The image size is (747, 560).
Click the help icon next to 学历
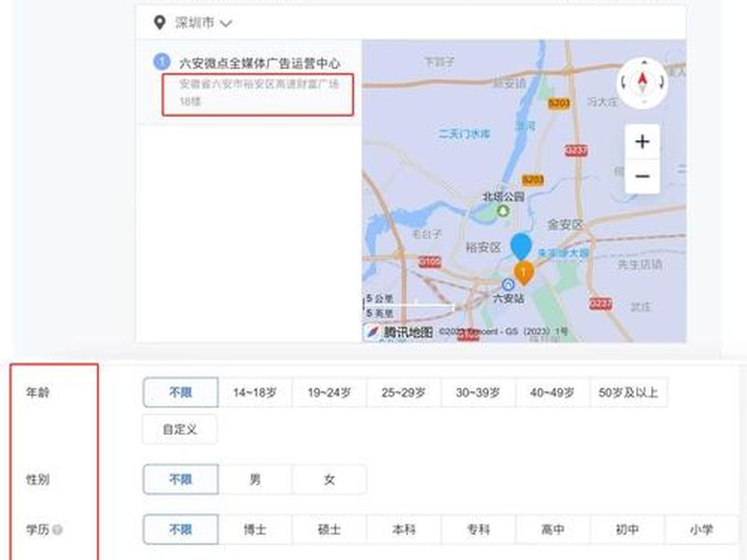(57, 529)
